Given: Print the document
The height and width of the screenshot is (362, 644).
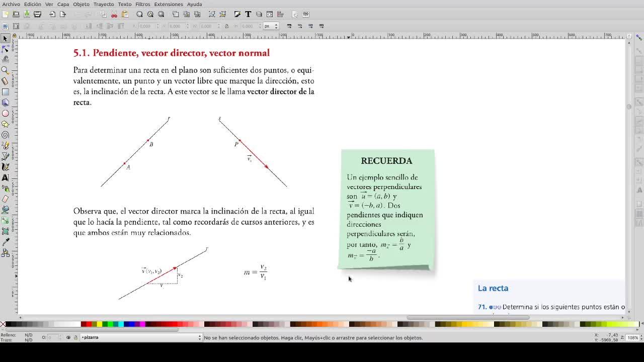Looking at the screenshot, I should (x=37, y=14).
